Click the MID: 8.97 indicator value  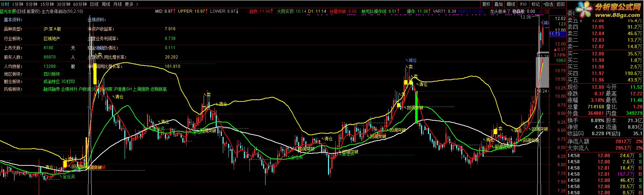click(164, 11)
